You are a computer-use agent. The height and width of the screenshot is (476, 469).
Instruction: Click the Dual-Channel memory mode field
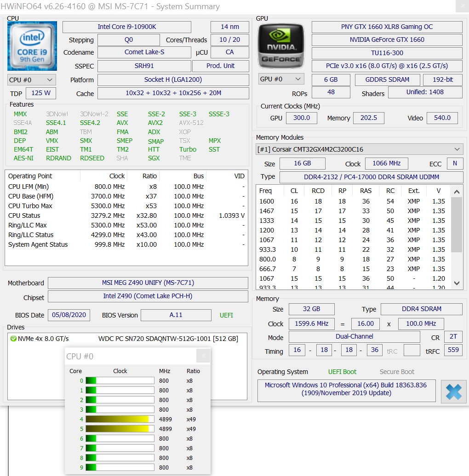(x=354, y=337)
